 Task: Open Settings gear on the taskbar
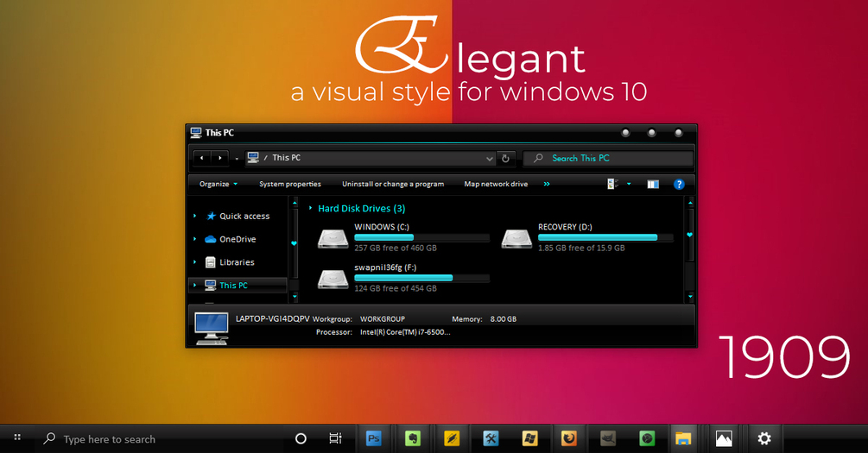(764, 438)
